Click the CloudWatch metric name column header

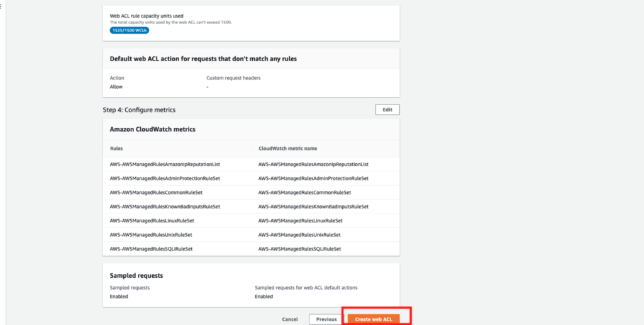[x=287, y=148]
